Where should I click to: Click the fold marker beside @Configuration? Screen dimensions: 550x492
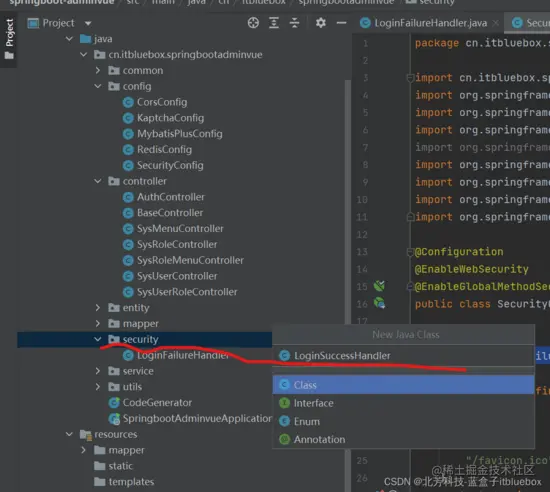tap(410, 252)
